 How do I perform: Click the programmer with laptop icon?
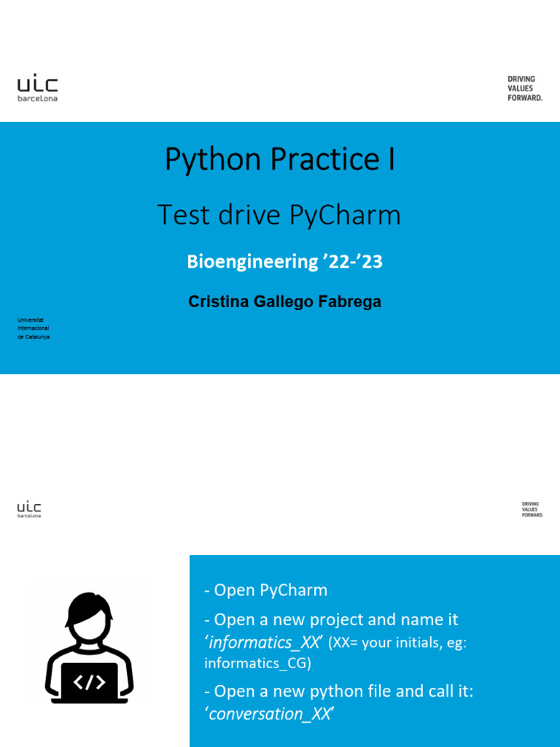pos(89,648)
